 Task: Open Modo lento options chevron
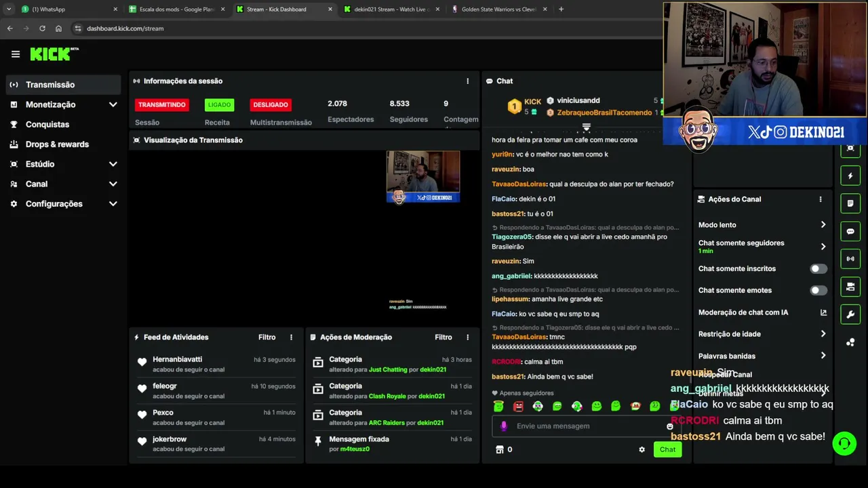pyautogui.click(x=823, y=224)
